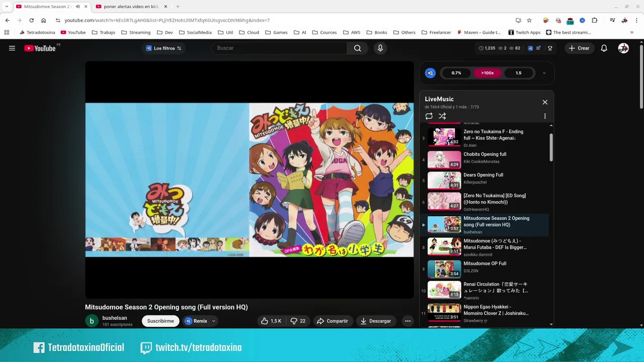Go back in browser history
Screen dimensions: 644x362
tap(7, 20)
